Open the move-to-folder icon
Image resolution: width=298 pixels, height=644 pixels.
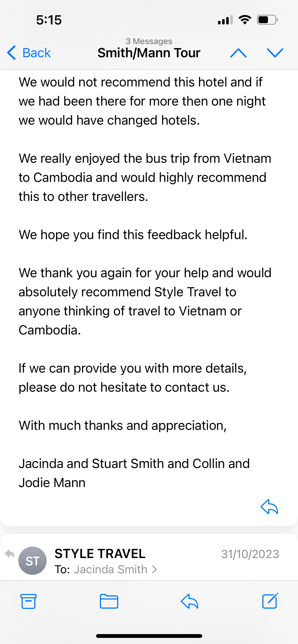[109, 601]
